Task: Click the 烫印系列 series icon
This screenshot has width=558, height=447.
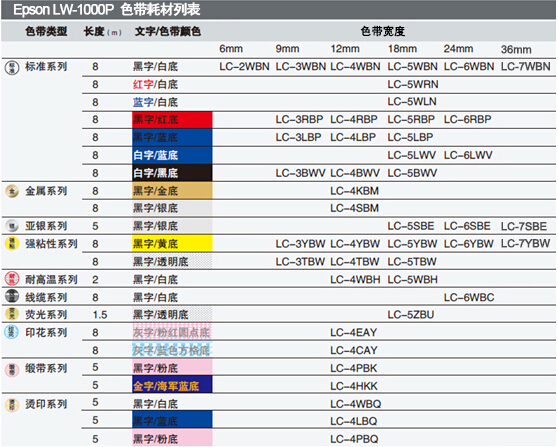Action: point(12,405)
